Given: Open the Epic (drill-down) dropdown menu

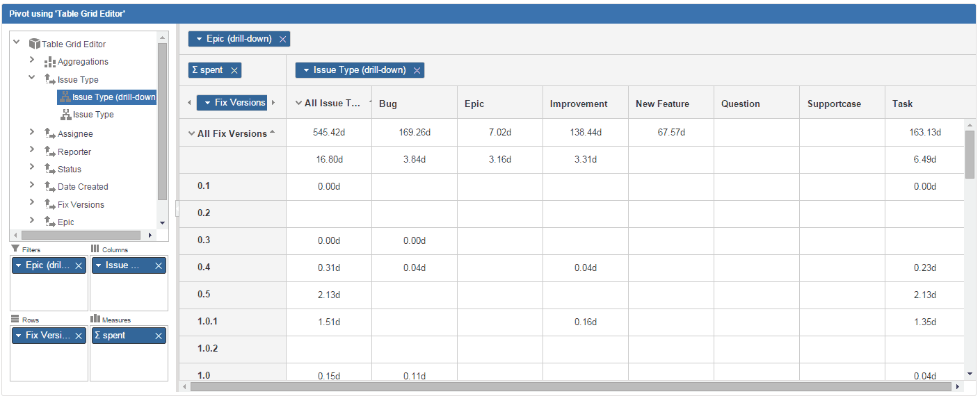Looking at the screenshot, I should click(x=198, y=38).
